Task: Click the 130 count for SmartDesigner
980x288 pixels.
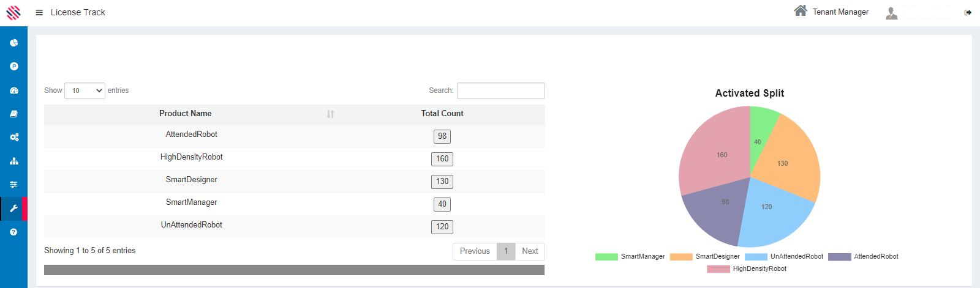Action: [x=442, y=182]
